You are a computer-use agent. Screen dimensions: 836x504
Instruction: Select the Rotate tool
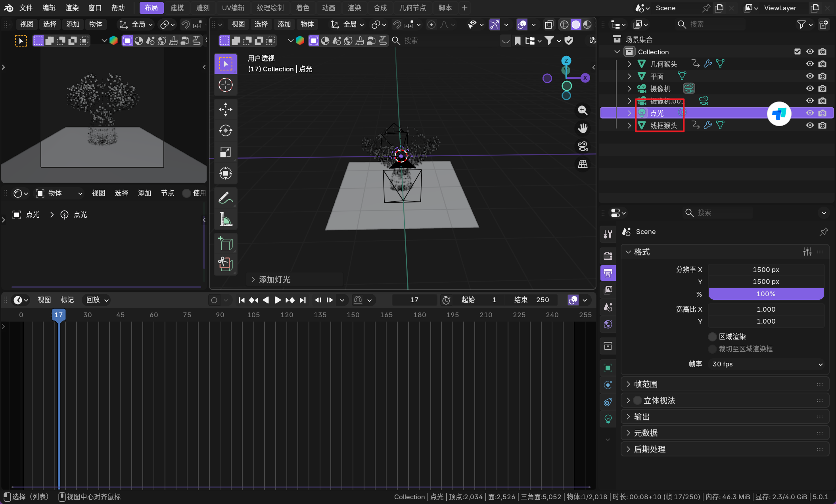pos(225,130)
